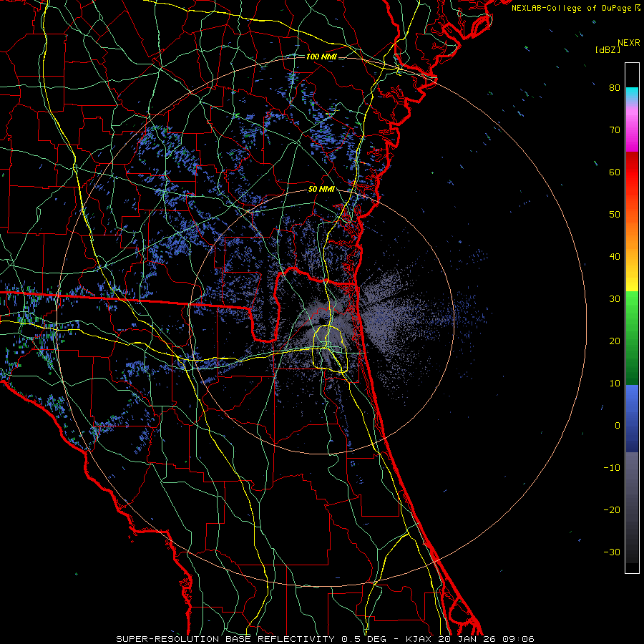Click the 70 value on the dBZ scale
Image resolution: width=644 pixels, height=644 pixels.
[x=615, y=130]
